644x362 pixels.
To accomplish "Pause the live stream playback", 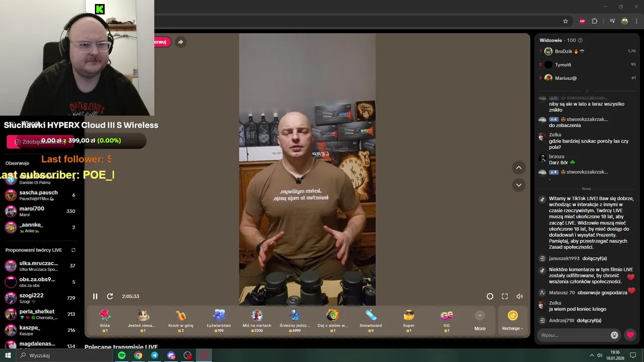I will (95, 296).
